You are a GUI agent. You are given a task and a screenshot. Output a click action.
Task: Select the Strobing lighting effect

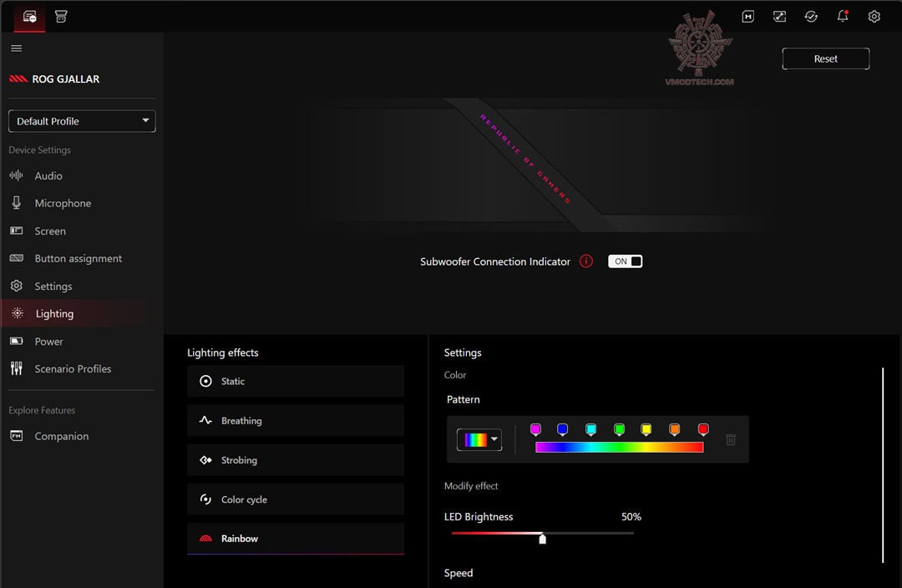coord(296,459)
